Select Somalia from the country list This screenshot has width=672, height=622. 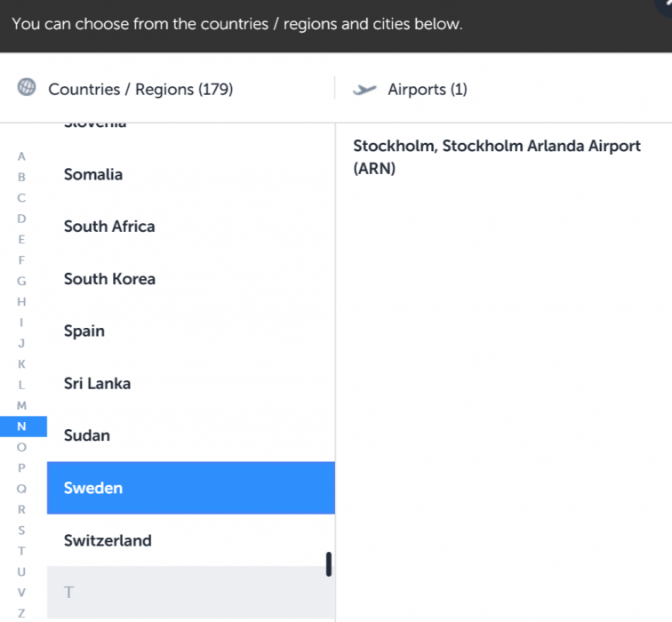pyautogui.click(x=93, y=174)
